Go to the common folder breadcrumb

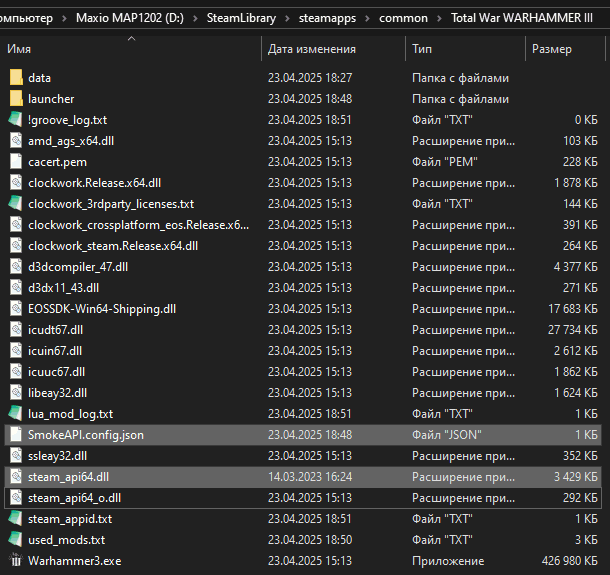404,18
